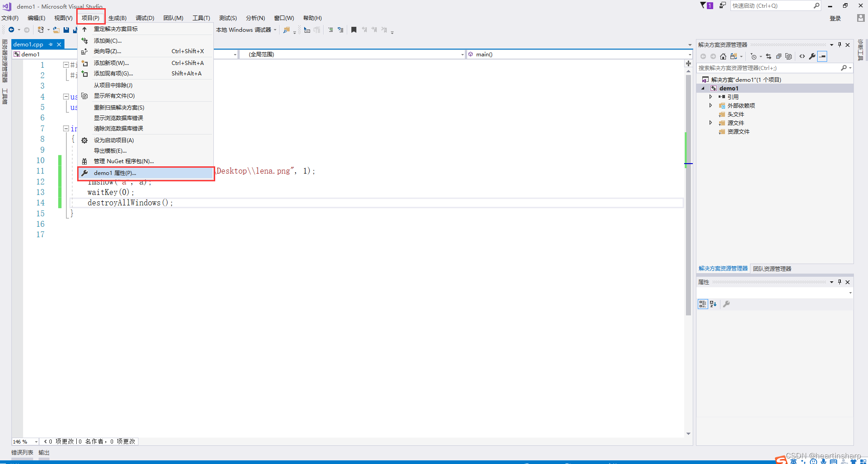Sort properties alphabetically in Properties panel

[713, 304]
